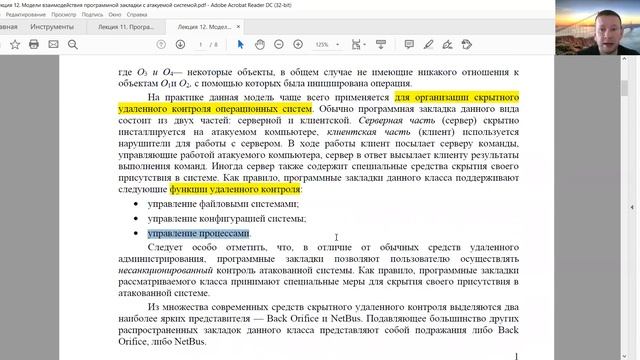
Task: Select the Highlight text pen tool
Action: pyautogui.click(x=428, y=44)
